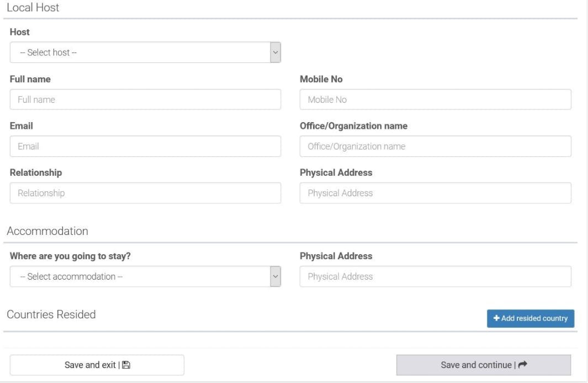Click the Select host dropdown arrow

[x=276, y=53]
